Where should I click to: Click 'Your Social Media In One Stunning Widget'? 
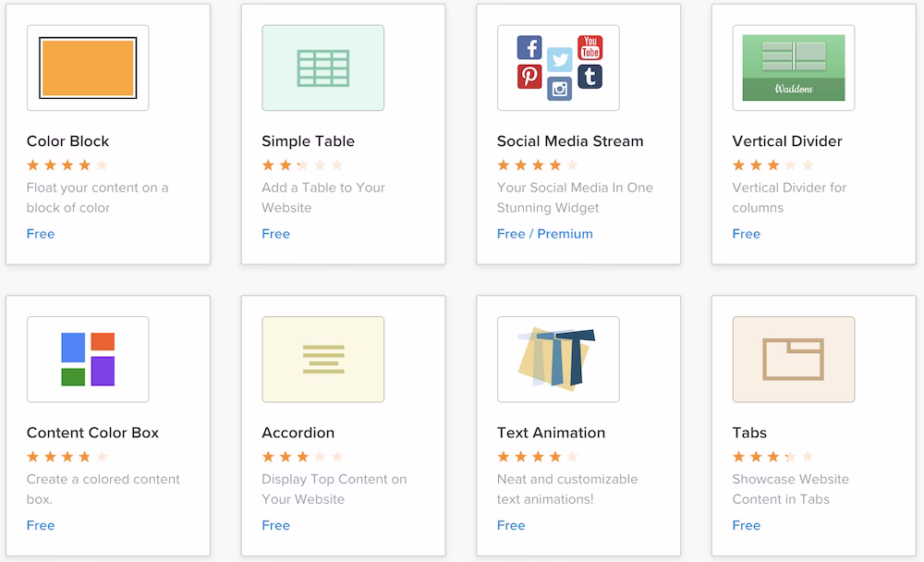tap(575, 198)
